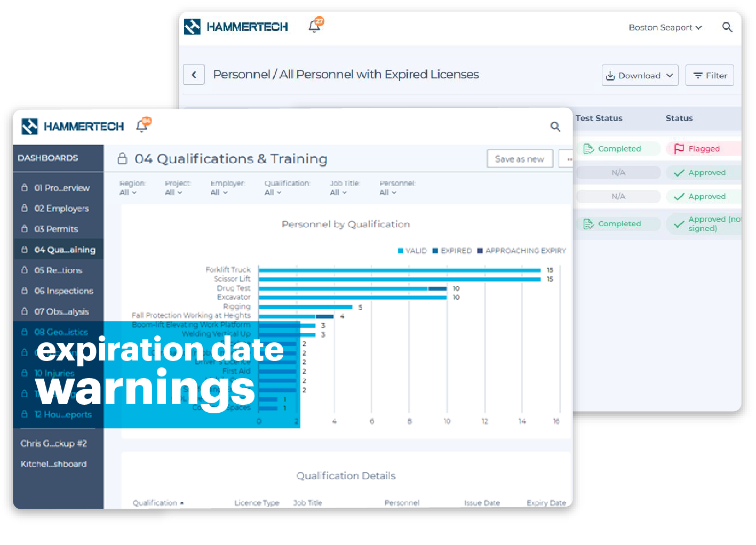Click the red Flagged status flag icon
Viewport: 756px width, 545px height.
[680, 149]
